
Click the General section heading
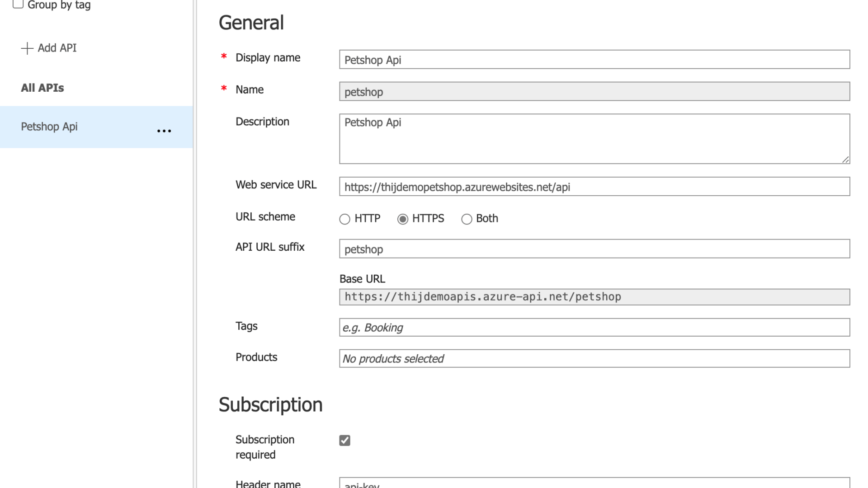coord(251,23)
